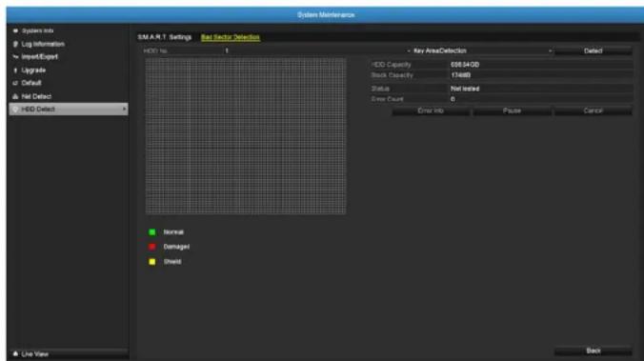Click the System Info sidebar icon
This screenshot has width=644, height=361.
[x=15, y=30]
